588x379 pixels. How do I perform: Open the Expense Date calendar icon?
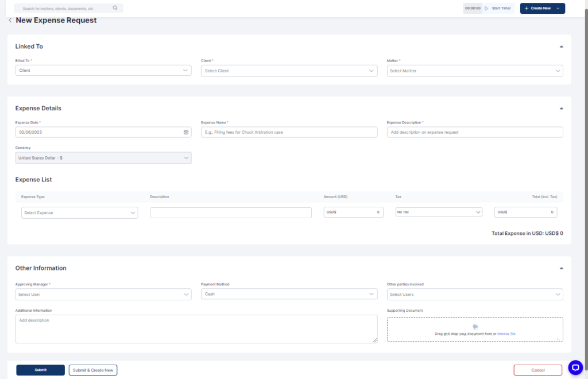[x=185, y=132]
